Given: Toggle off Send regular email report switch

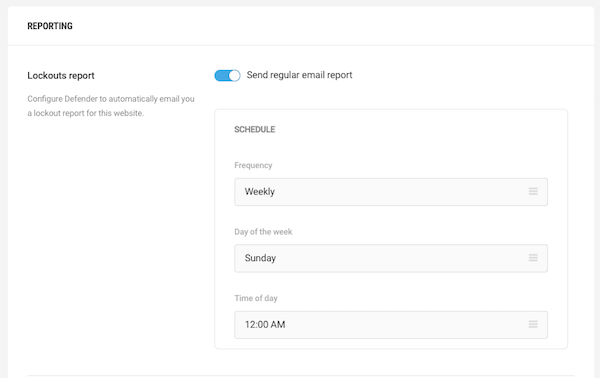Looking at the screenshot, I should pos(227,75).
